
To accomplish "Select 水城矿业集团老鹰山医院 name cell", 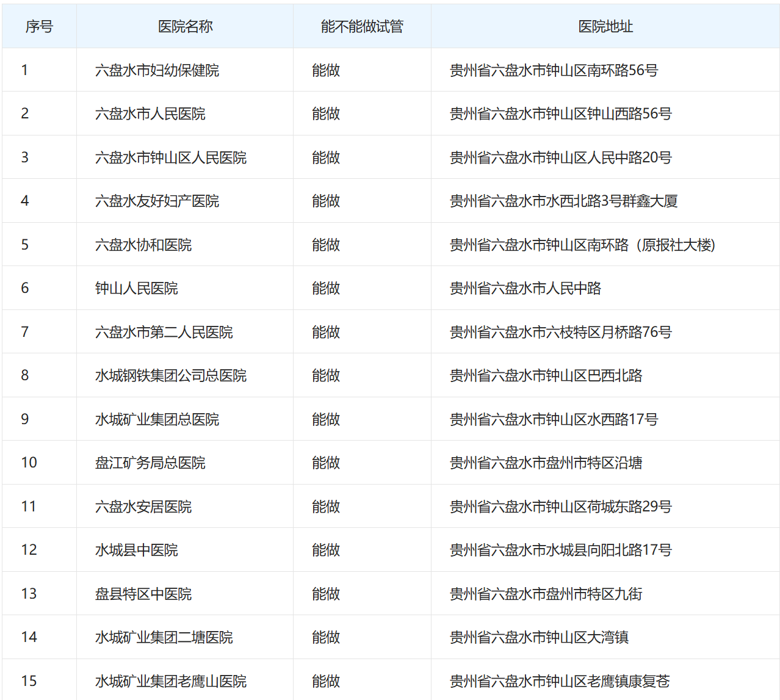I will [x=171, y=681].
